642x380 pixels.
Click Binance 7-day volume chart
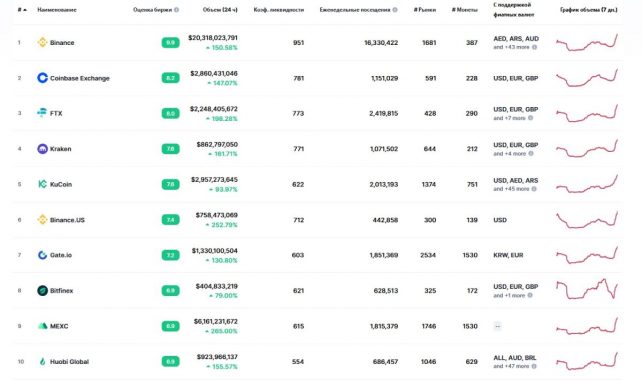click(587, 43)
